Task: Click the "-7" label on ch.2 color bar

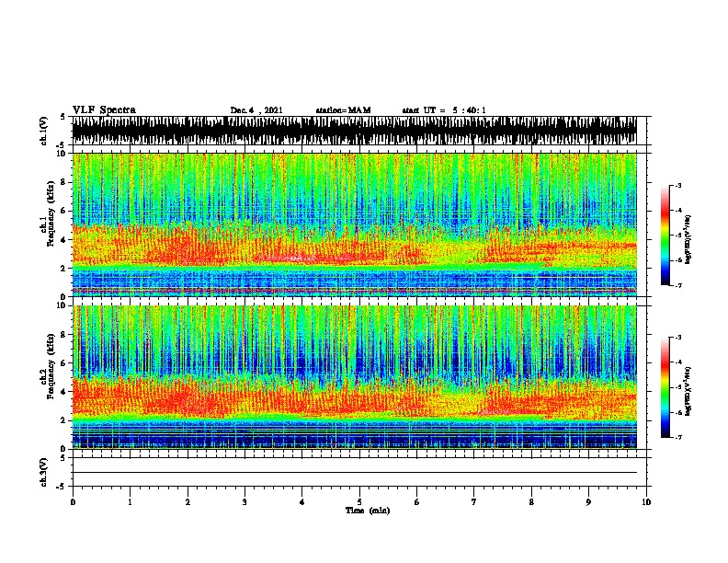Action: (x=677, y=438)
